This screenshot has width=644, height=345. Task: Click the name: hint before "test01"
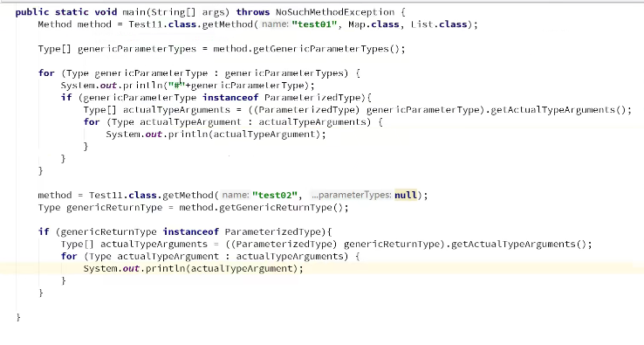(275, 24)
